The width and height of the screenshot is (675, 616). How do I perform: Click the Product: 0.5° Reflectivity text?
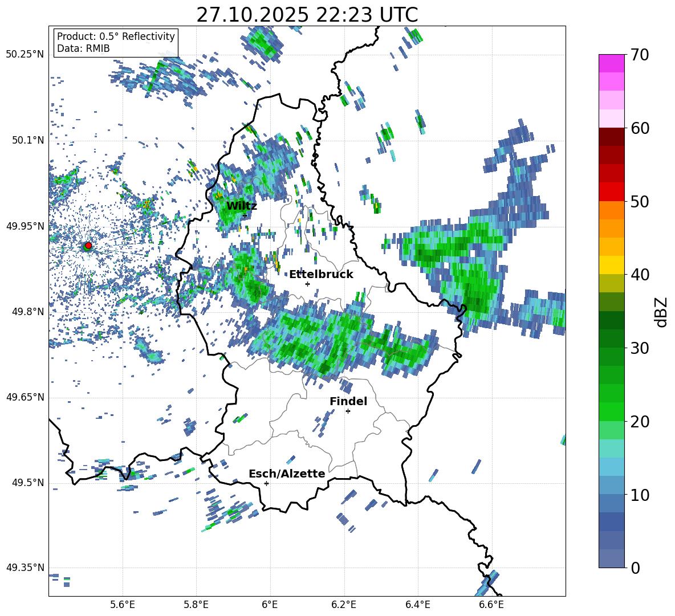click(116, 36)
